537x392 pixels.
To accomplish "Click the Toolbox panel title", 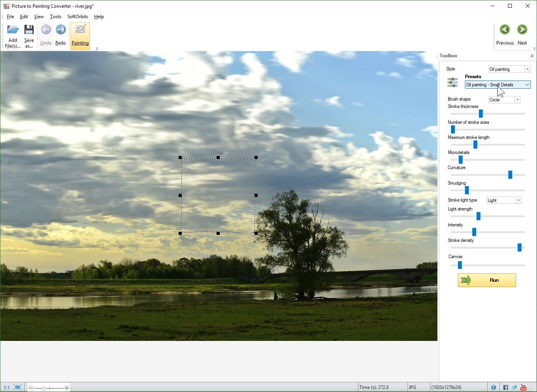I will 449,56.
